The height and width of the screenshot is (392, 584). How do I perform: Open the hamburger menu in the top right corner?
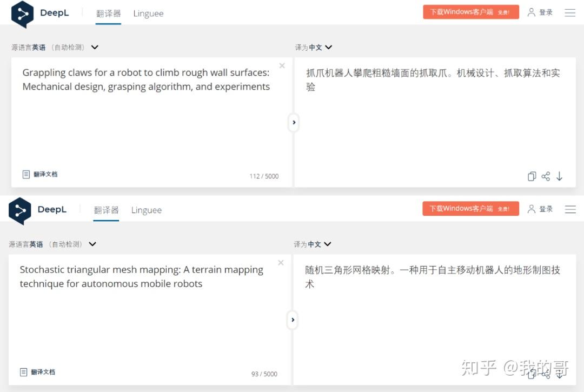[x=570, y=12]
